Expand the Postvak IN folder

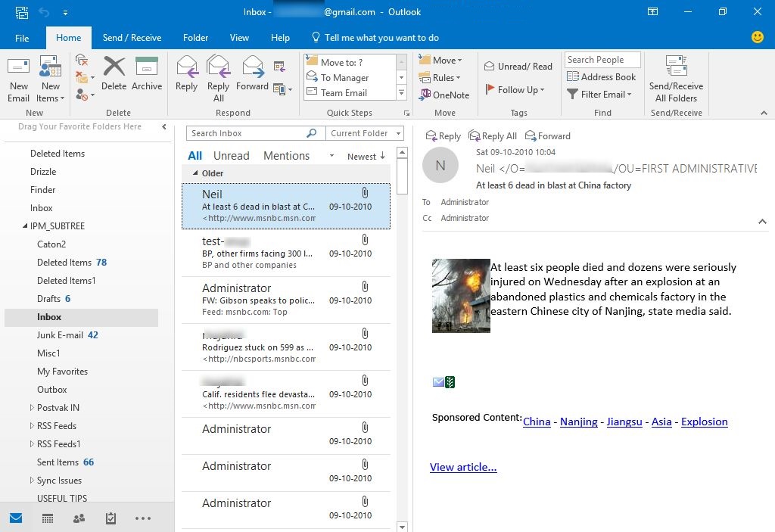click(x=32, y=408)
